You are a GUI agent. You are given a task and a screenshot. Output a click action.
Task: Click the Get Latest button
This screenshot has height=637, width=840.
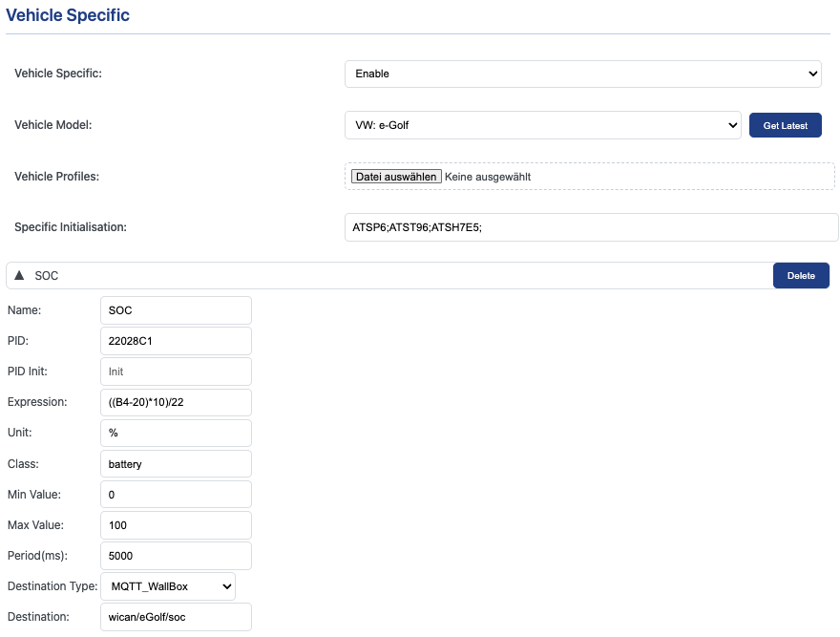tap(785, 125)
